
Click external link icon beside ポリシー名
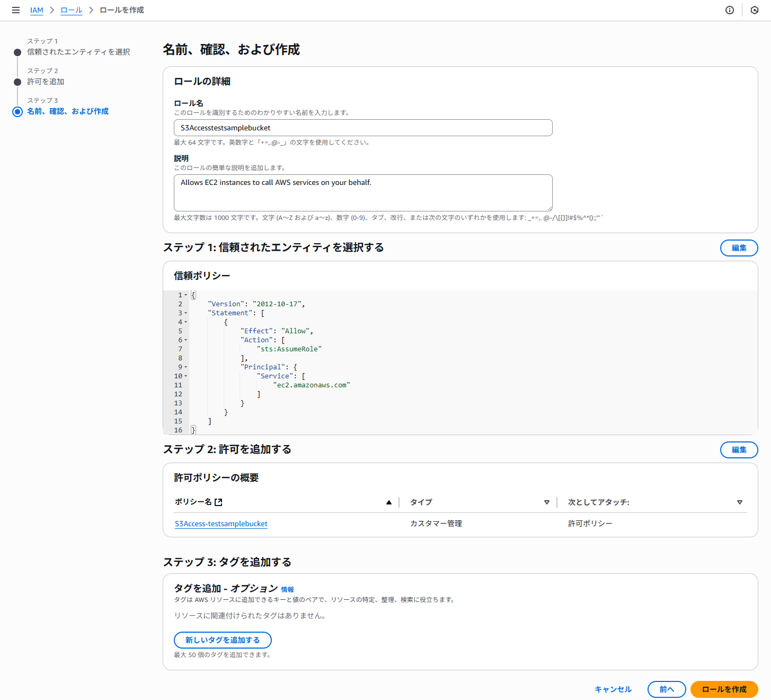tap(218, 502)
